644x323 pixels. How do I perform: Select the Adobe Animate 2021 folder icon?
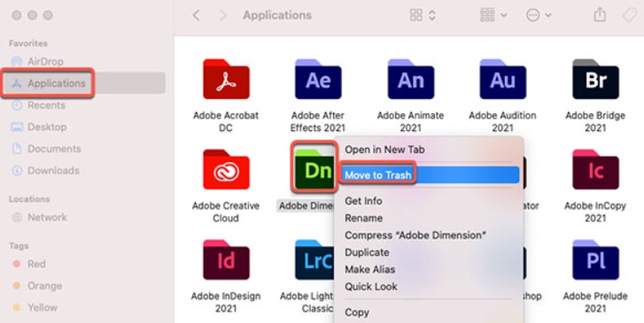point(410,79)
